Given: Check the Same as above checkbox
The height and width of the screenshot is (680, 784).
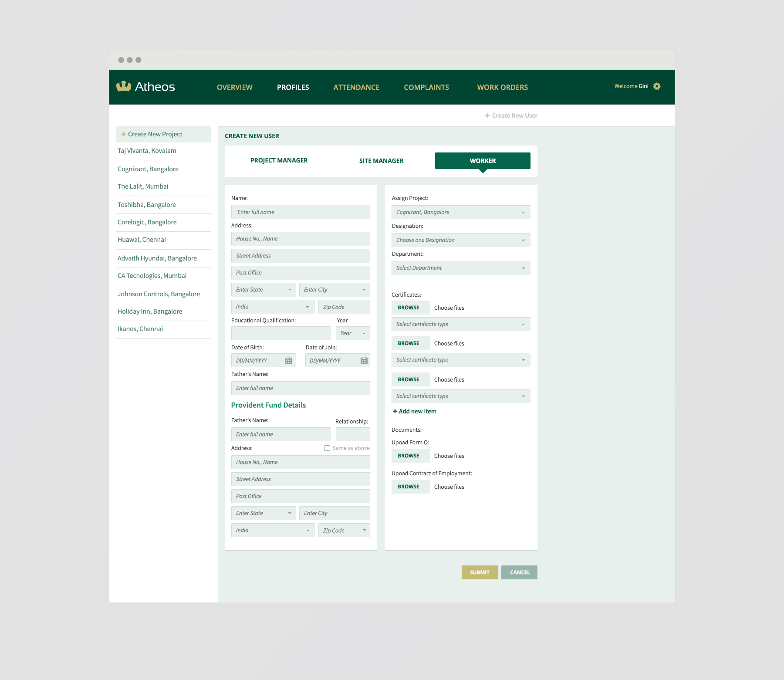Looking at the screenshot, I should (327, 448).
